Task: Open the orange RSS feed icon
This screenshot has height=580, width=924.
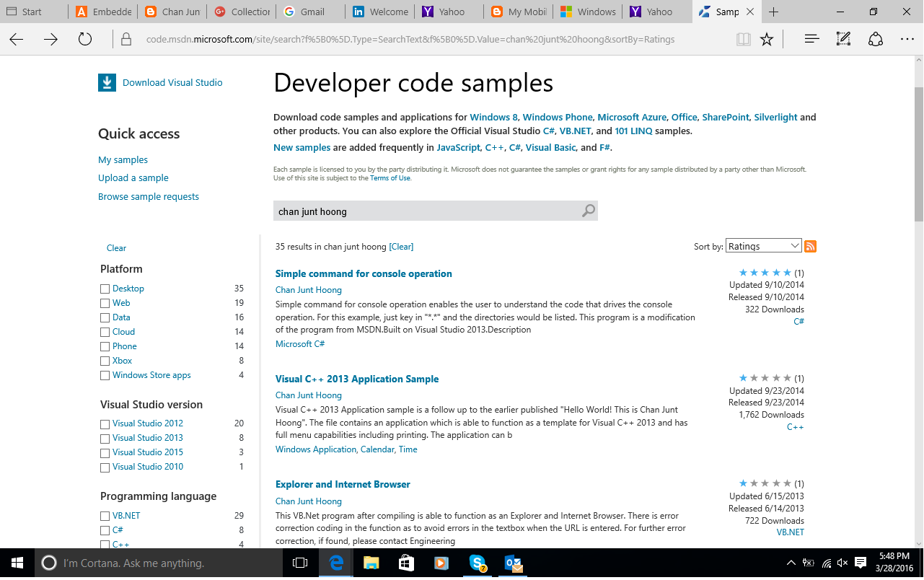Action: pyautogui.click(x=810, y=246)
